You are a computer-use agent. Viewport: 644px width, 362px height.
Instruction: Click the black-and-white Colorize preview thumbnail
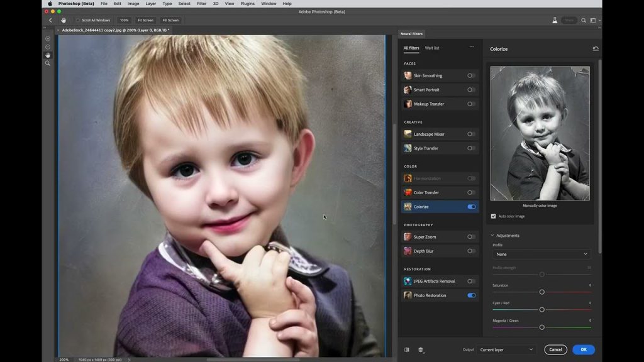[540, 133]
